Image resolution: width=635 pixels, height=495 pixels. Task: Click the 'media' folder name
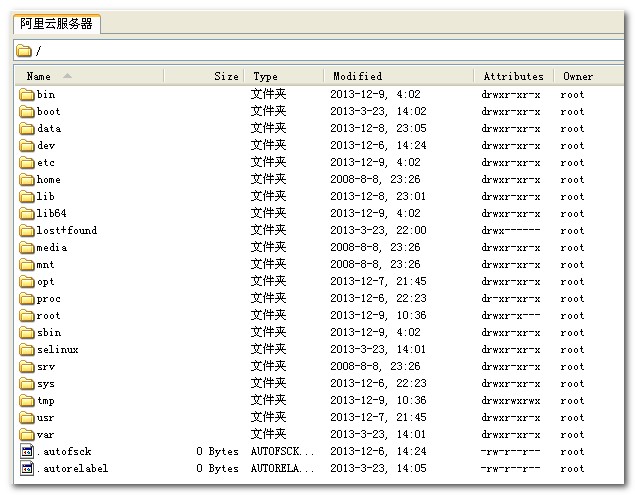[52, 248]
